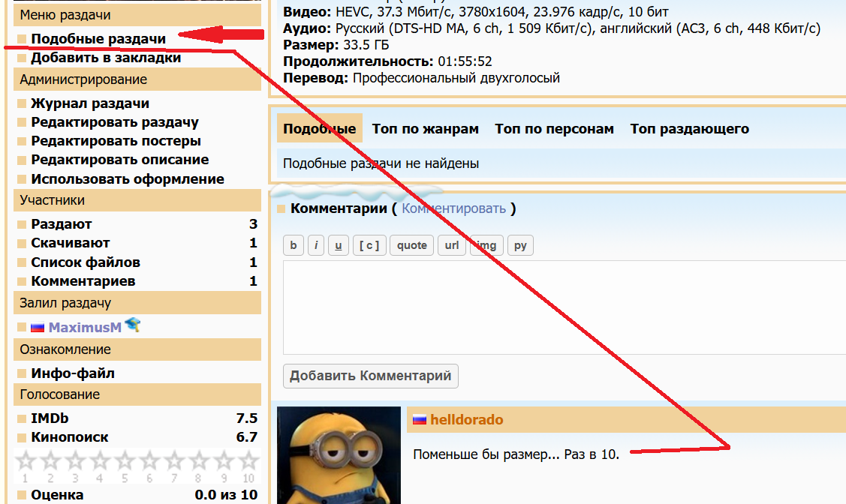Viewport: 846px width, 504px height.
Task: Switch to the 'Топ по жанрам' tab
Action: pos(425,129)
